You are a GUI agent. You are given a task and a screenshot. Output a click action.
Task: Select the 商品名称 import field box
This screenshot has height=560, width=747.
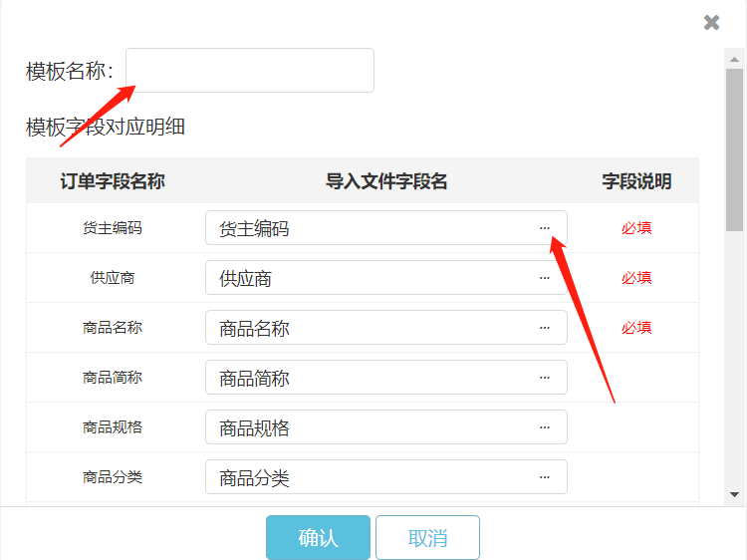[x=385, y=328]
